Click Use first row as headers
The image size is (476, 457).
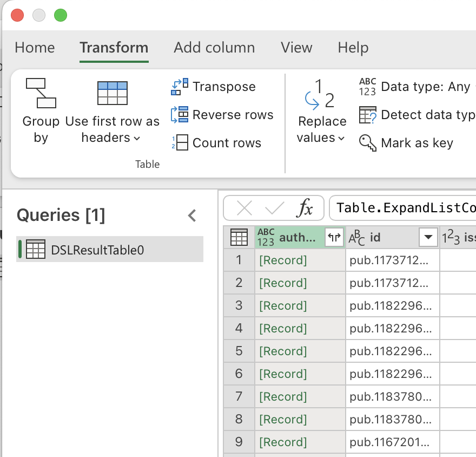point(112,108)
